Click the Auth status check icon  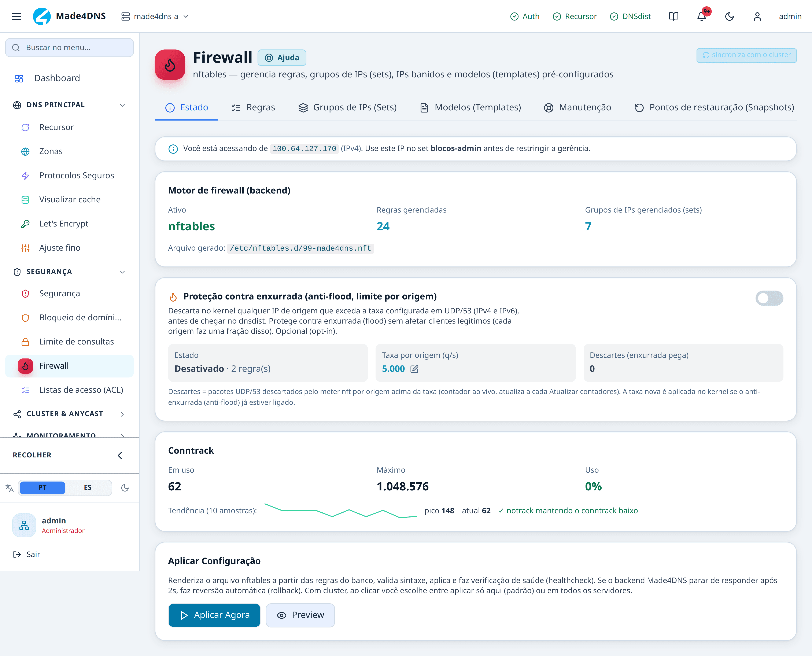(514, 16)
